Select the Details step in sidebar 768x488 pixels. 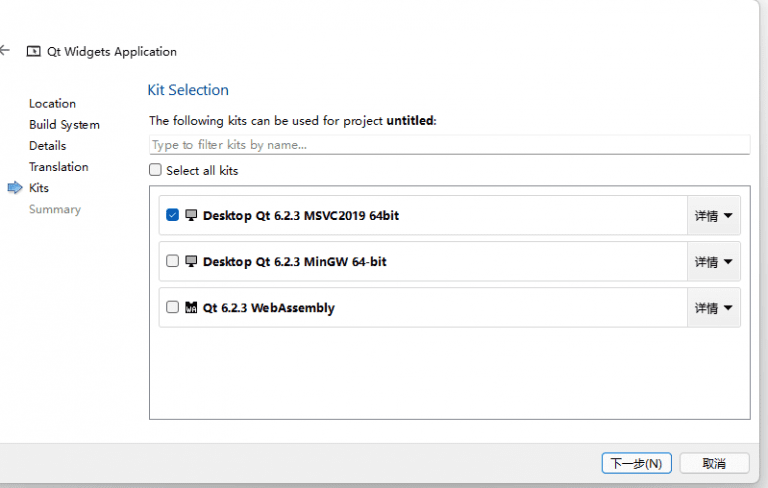(47, 146)
